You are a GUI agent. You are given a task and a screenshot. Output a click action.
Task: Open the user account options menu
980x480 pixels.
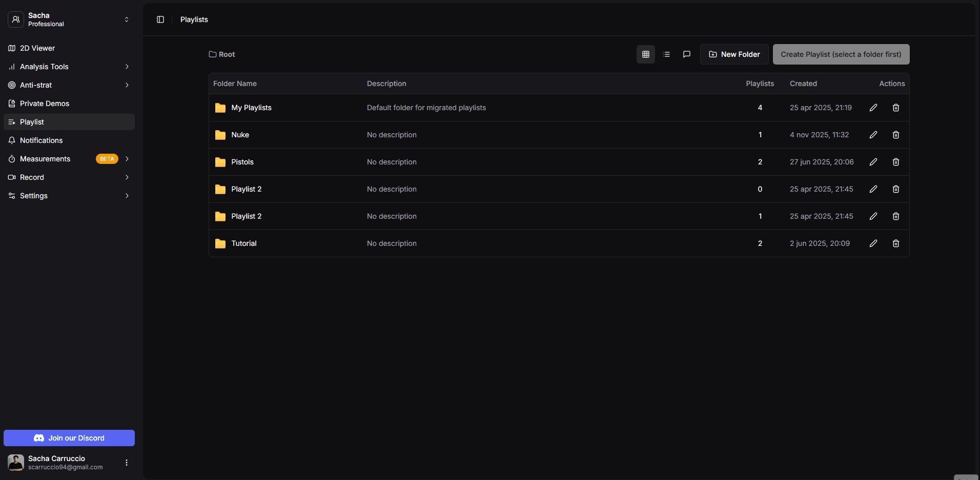pyautogui.click(x=126, y=462)
